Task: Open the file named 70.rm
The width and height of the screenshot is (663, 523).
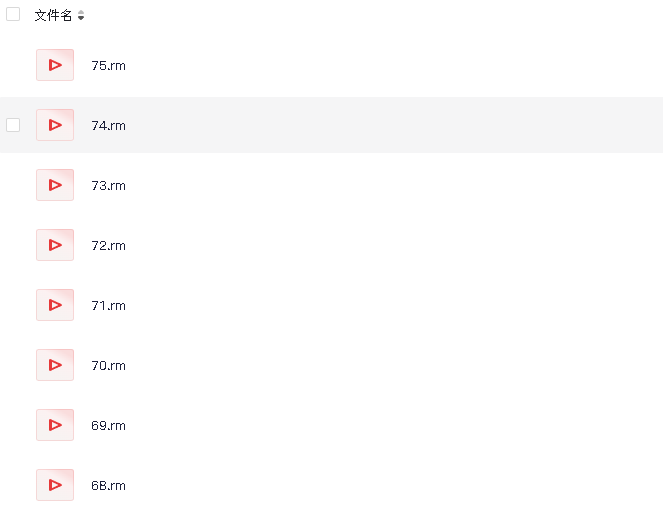Action: click(x=109, y=366)
